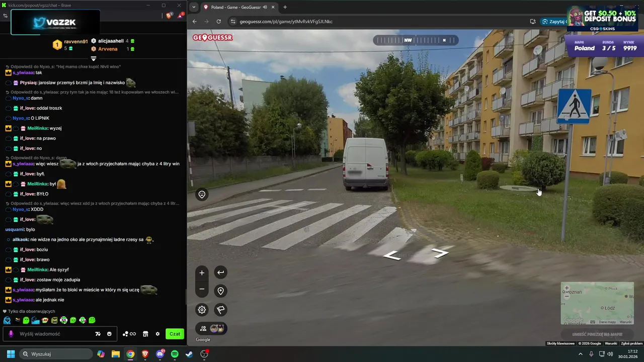
Task: Click the emote reaction button in GeoGuessr
Action: pos(202,195)
